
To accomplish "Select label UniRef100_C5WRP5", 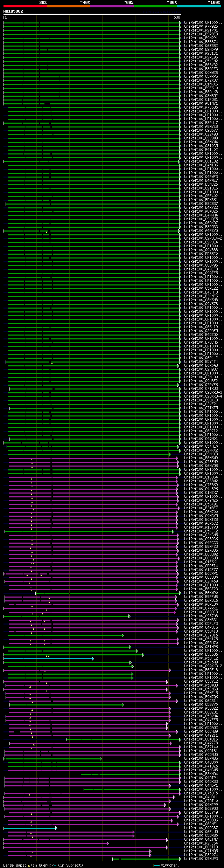I will click(x=201, y=76).
